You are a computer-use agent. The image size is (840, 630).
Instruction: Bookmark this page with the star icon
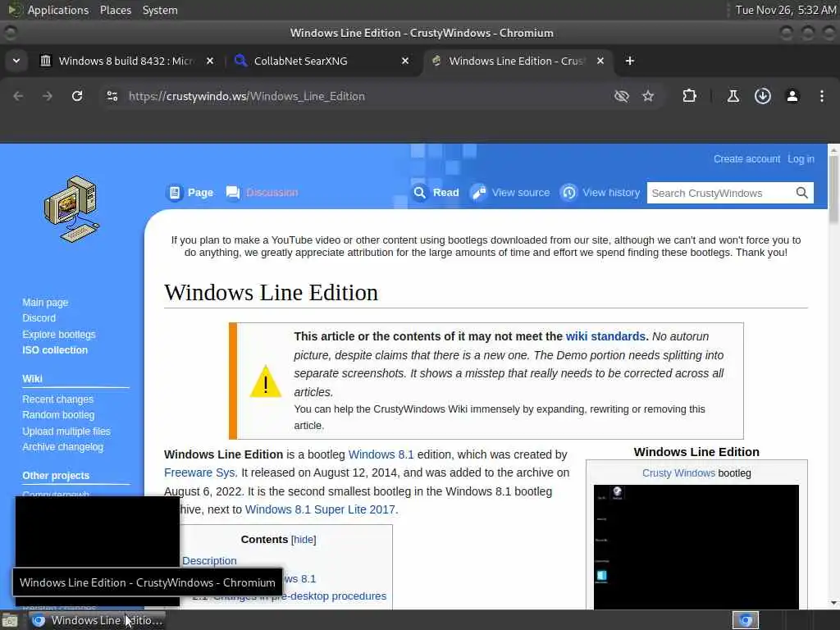tap(648, 97)
